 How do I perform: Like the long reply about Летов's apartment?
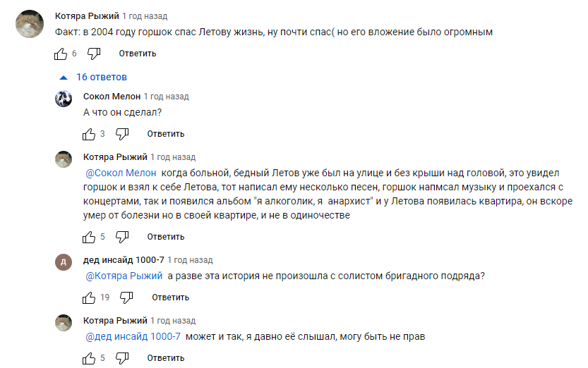coord(89,237)
